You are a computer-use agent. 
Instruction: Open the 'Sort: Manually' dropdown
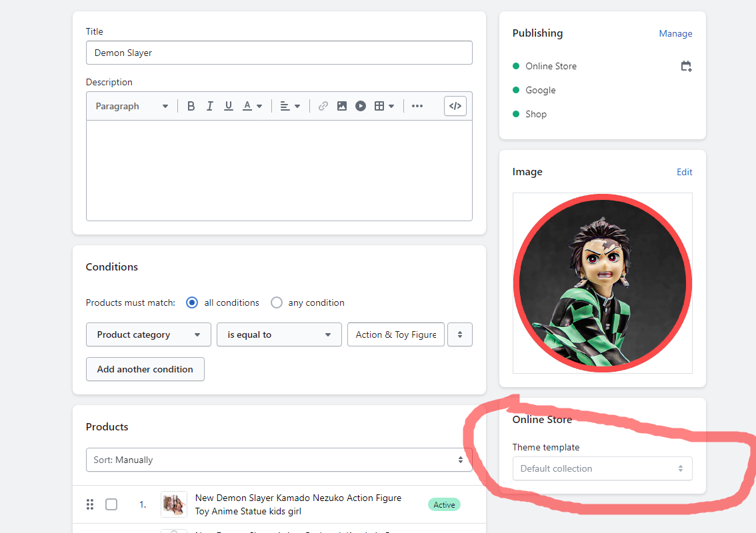(279, 460)
